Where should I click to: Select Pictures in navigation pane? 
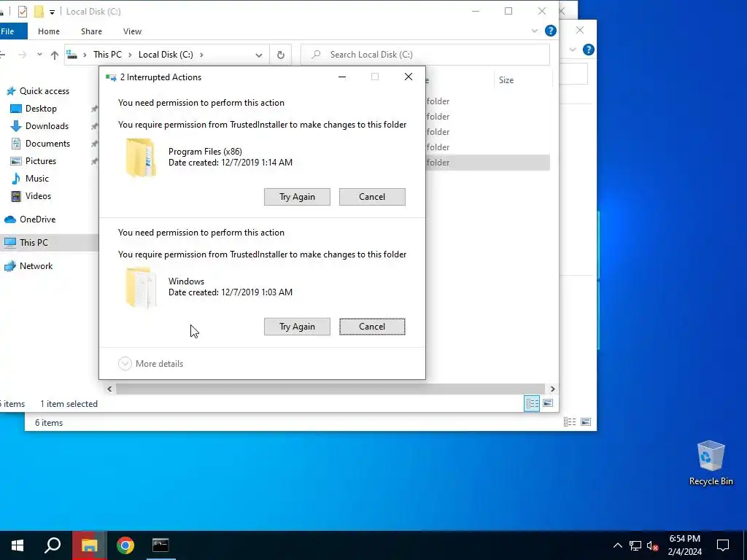[x=41, y=161]
